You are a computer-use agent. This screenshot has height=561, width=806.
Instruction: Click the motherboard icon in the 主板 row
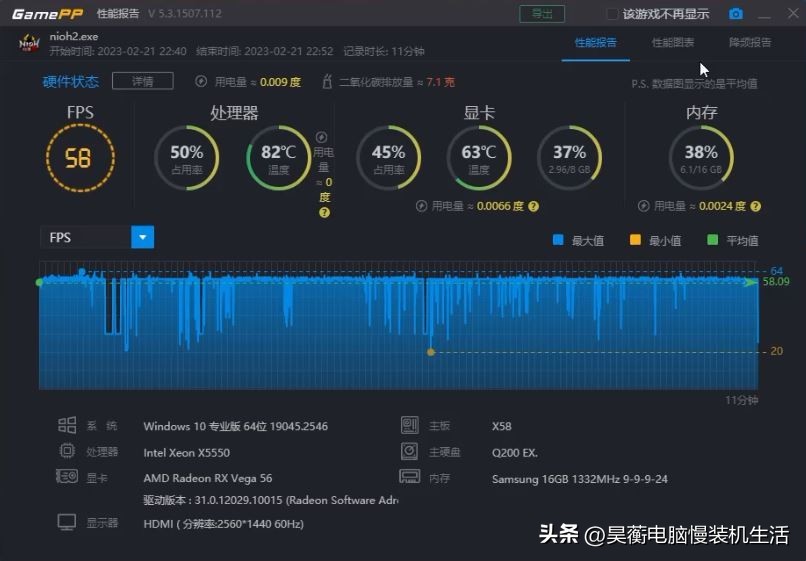410,425
